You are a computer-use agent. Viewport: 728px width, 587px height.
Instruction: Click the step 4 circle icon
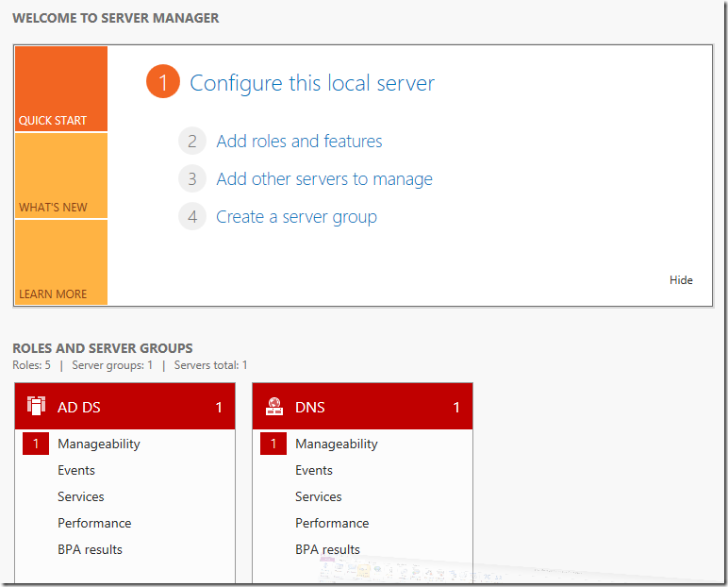[192, 217]
